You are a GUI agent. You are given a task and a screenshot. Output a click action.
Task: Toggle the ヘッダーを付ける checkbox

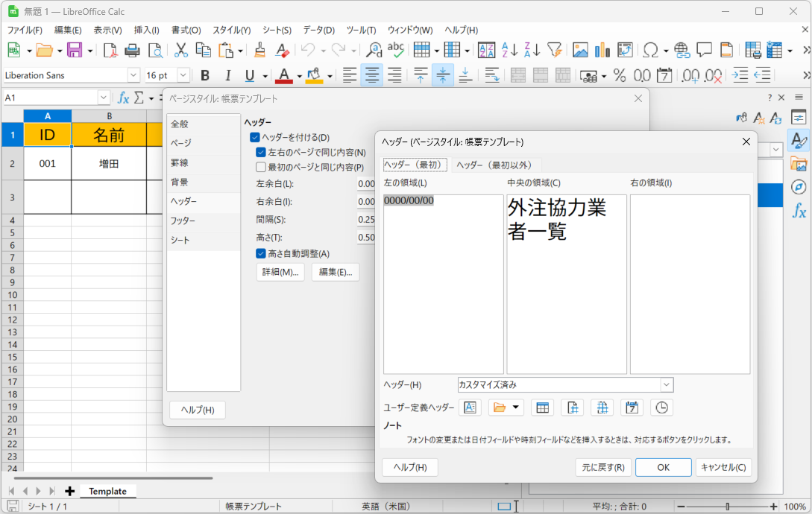click(x=255, y=138)
